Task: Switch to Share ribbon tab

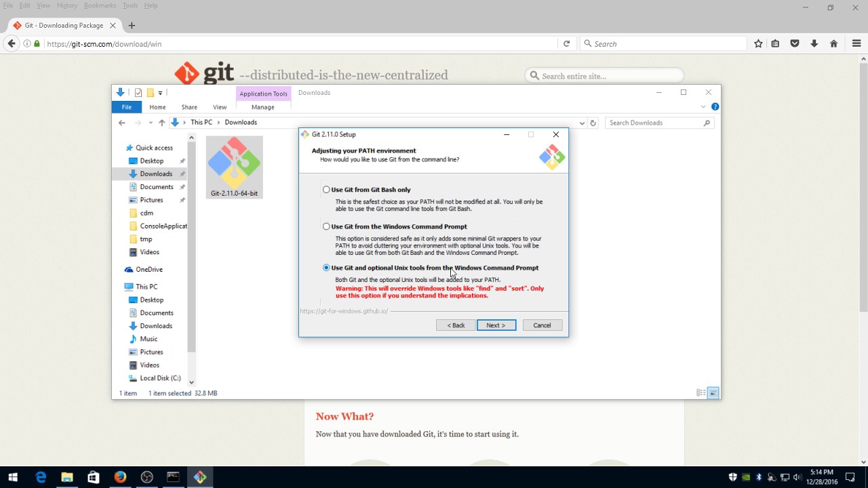Action: [189, 107]
